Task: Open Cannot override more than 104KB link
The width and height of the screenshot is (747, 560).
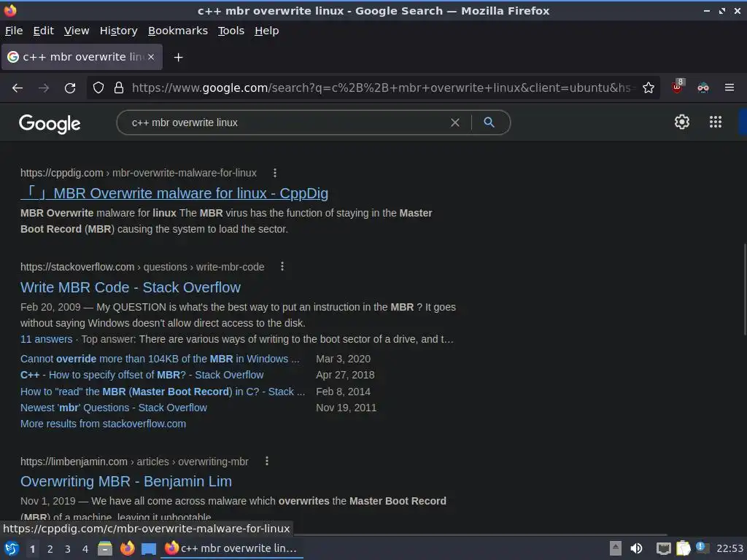Action: tap(160, 359)
